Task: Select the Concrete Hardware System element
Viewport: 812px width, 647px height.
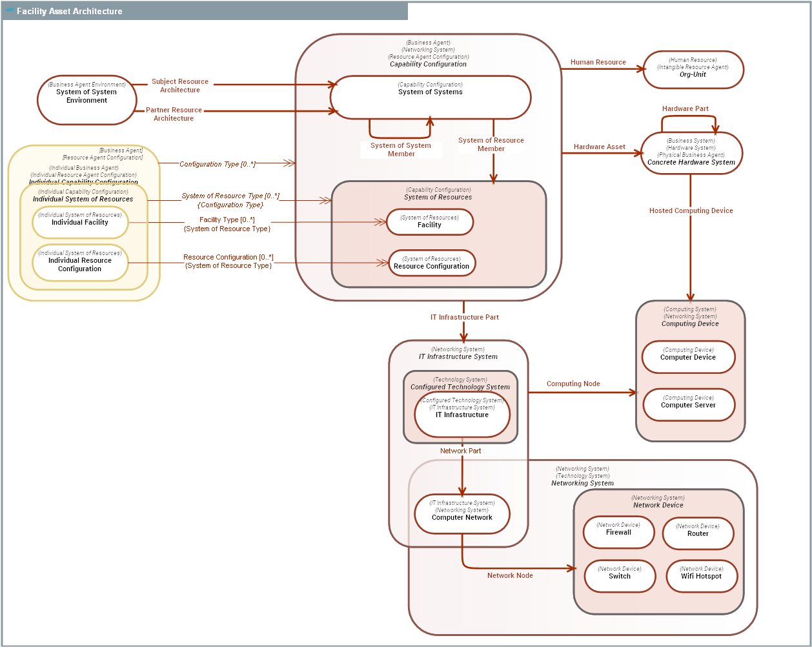Action: coord(693,154)
